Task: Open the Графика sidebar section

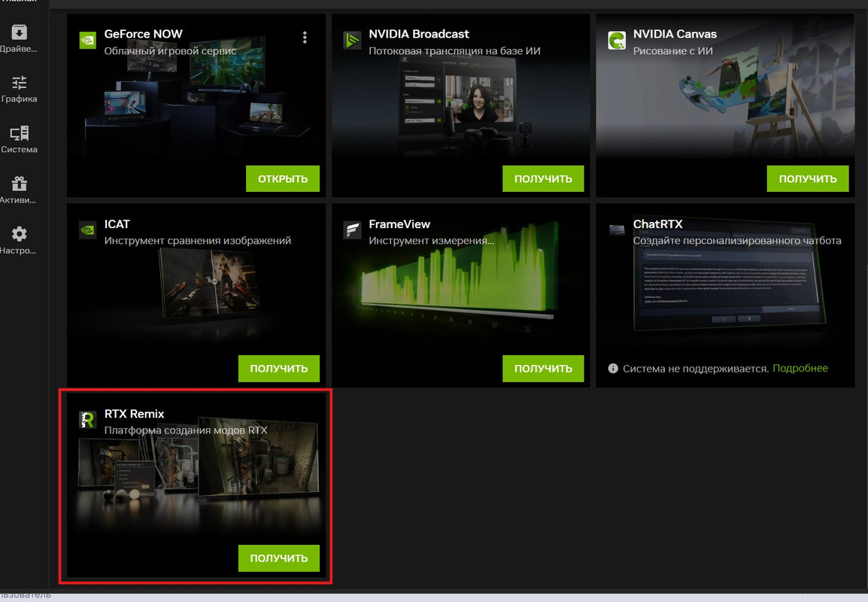Action: click(19, 89)
